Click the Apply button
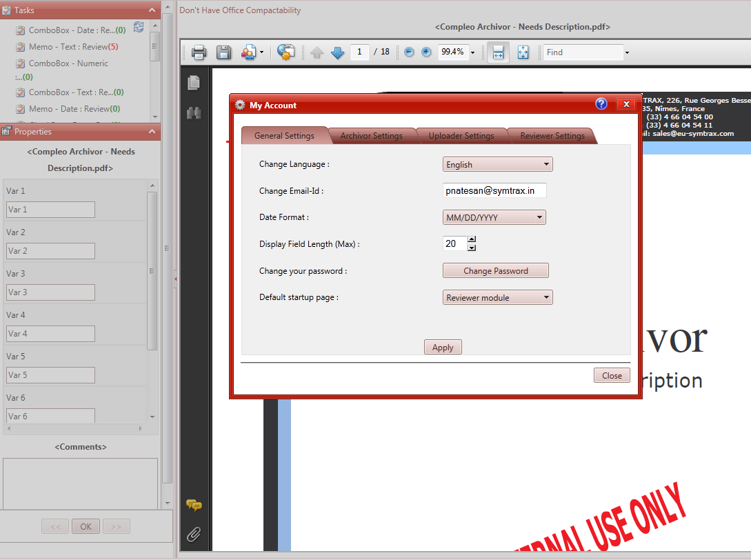The width and height of the screenshot is (751, 560). [443, 348]
